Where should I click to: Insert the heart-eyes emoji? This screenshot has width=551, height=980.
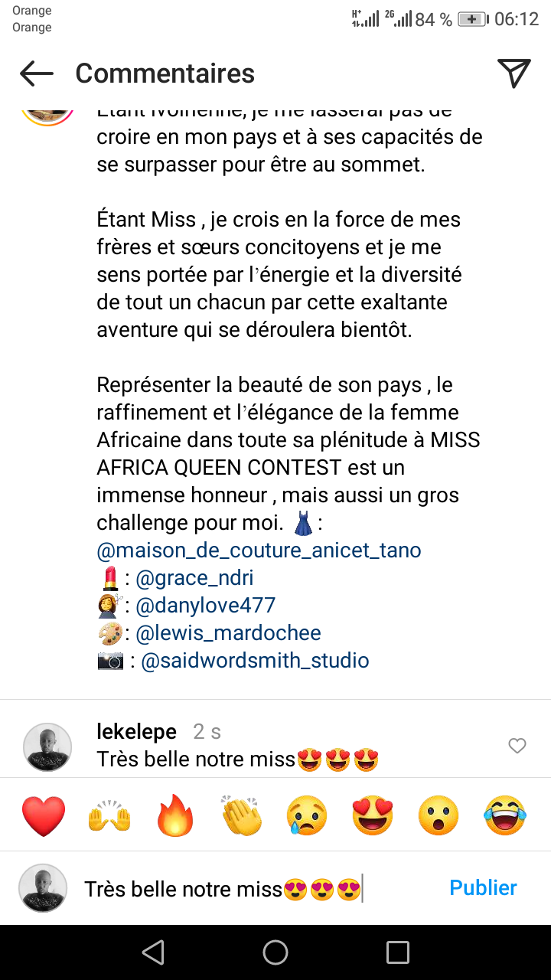[x=373, y=816]
